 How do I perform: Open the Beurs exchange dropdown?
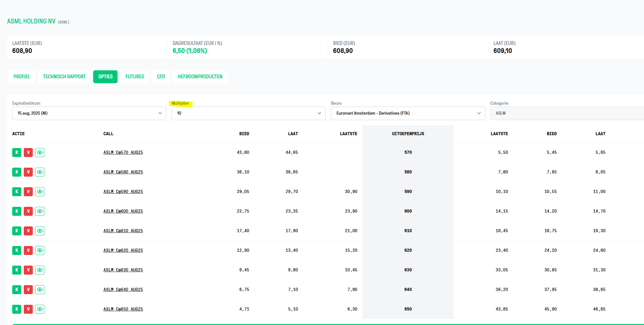pyautogui.click(x=408, y=113)
